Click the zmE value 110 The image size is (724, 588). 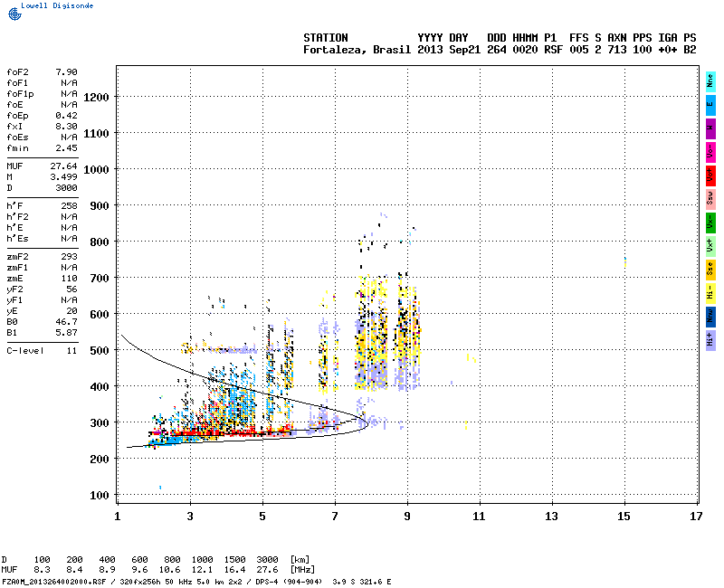coord(70,279)
